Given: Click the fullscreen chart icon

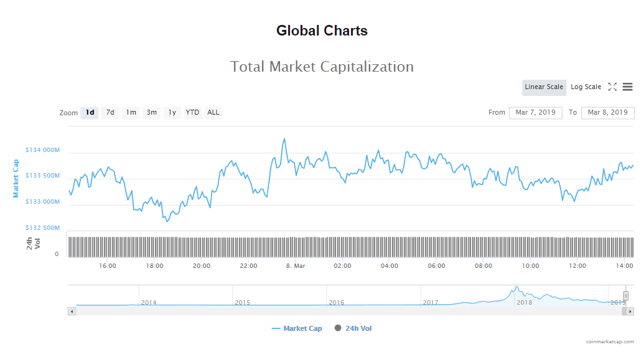Looking at the screenshot, I should [612, 87].
